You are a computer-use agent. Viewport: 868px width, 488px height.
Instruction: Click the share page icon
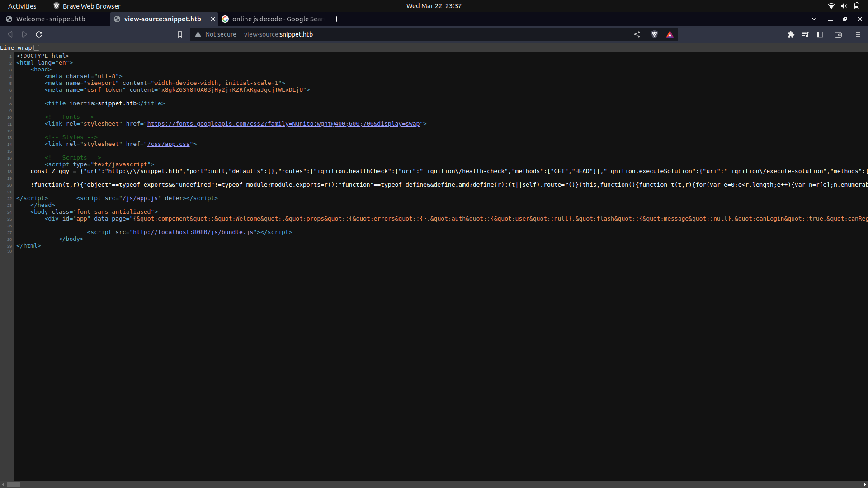(637, 34)
